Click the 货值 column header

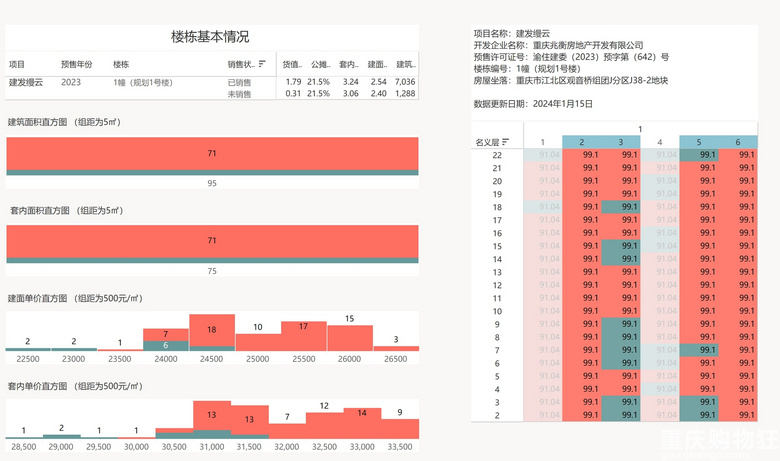pyautogui.click(x=292, y=64)
